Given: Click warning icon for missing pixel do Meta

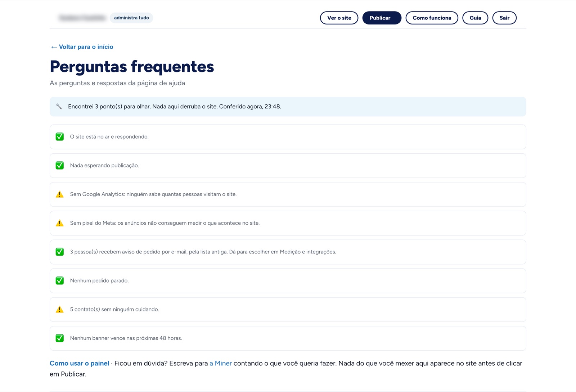Looking at the screenshot, I should (60, 223).
